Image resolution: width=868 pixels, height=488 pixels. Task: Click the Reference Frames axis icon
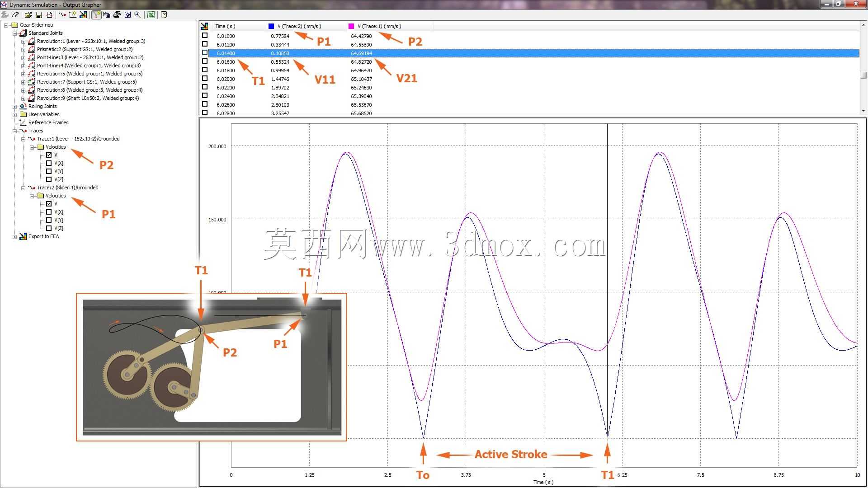(x=23, y=122)
